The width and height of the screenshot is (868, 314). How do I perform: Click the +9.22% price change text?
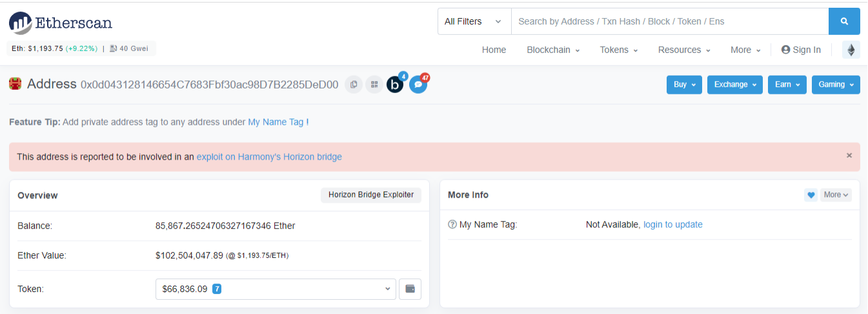(x=81, y=48)
